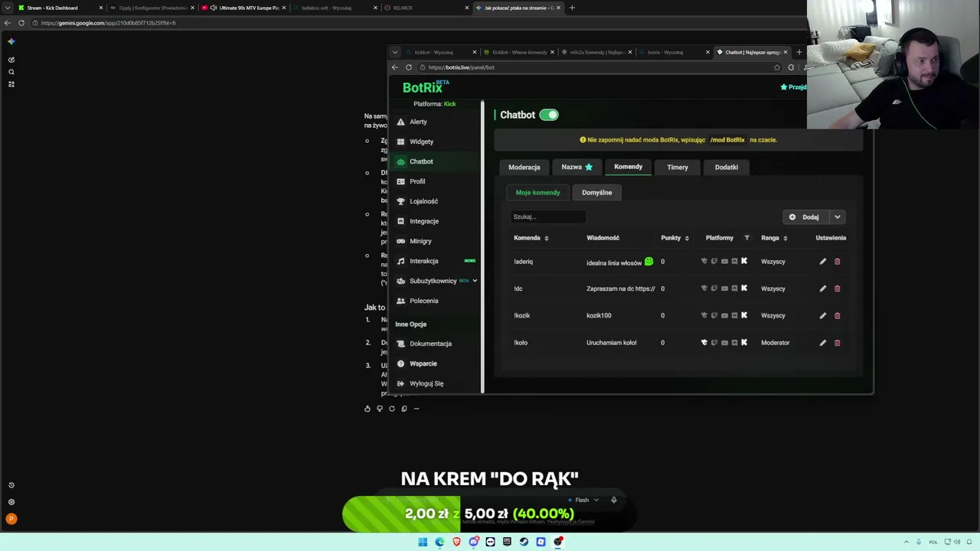Switch to the Moderacja tab
Image resolution: width=980 pixels, height=551 pixels.
[x=524, y=167]
